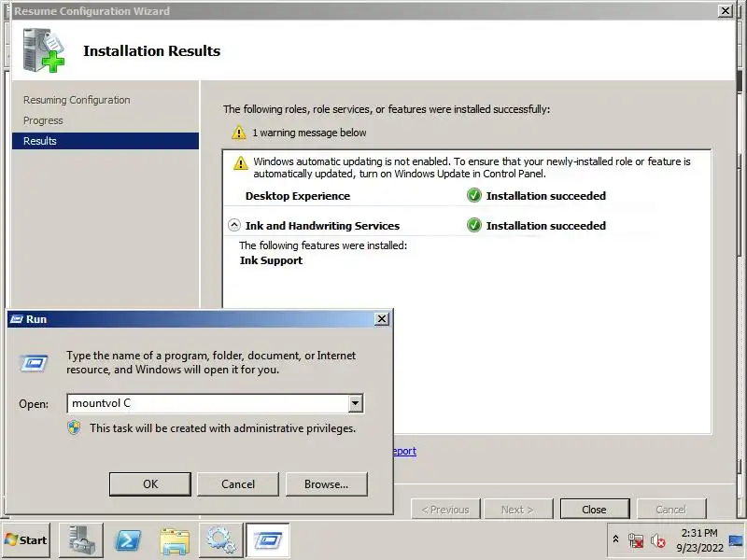Click the Run dialog title bar icon
This screenshot has height=560, width=747.
17,319
